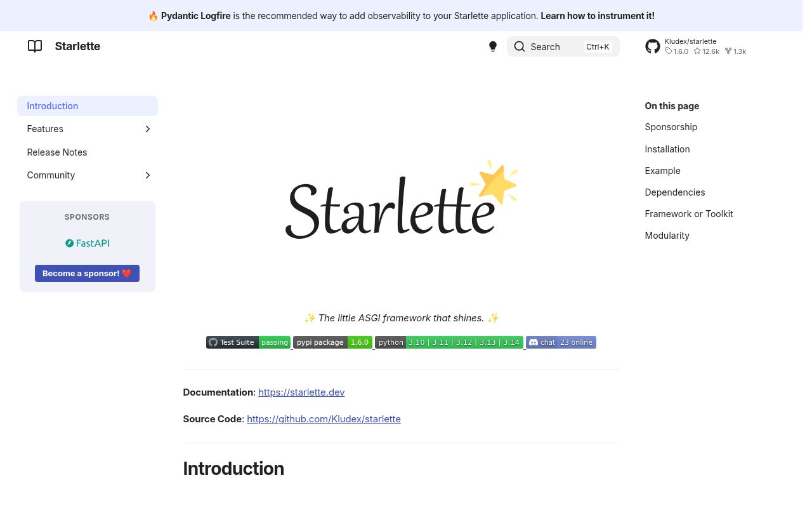This screenshot has width=812, height=508.
Task: Click the Starlette logo image
Action: [401, 199]
